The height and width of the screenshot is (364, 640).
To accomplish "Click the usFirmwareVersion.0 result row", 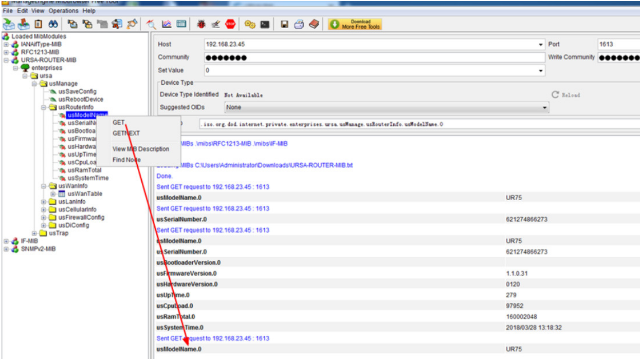I will 398,274.
